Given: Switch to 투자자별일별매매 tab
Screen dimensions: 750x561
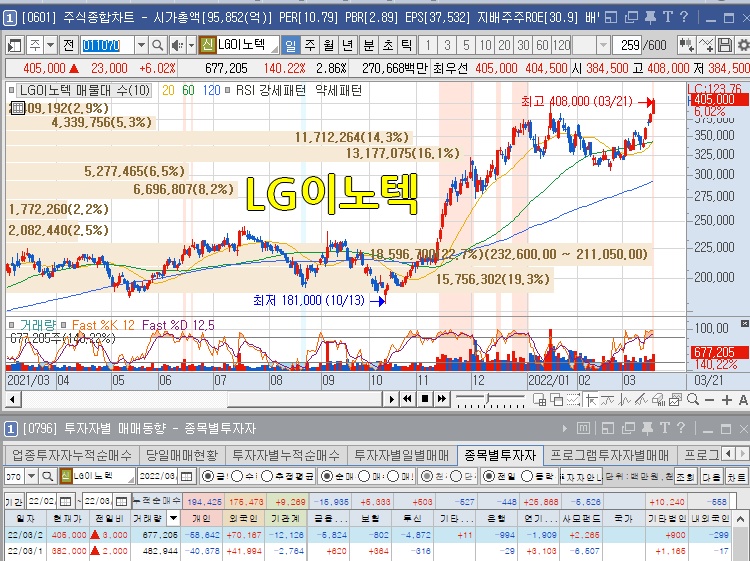Looking at the screenshot, I should click(x=402, y=455).
